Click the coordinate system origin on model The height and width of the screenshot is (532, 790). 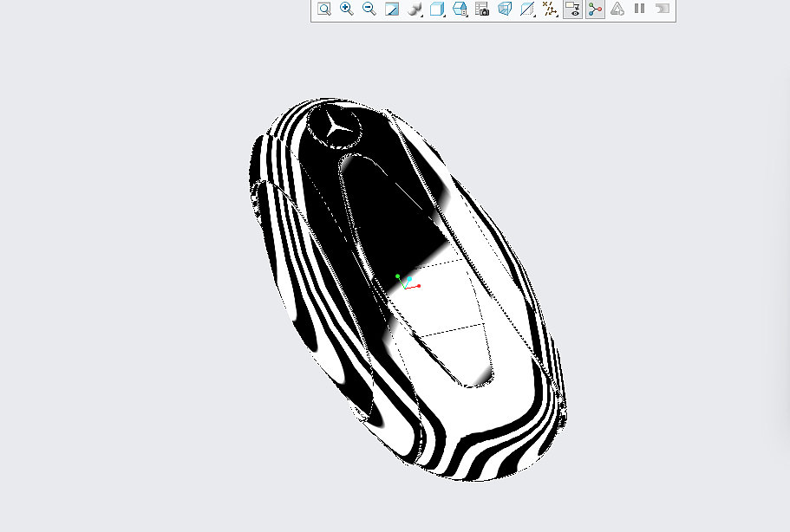[x=405, y=286]
